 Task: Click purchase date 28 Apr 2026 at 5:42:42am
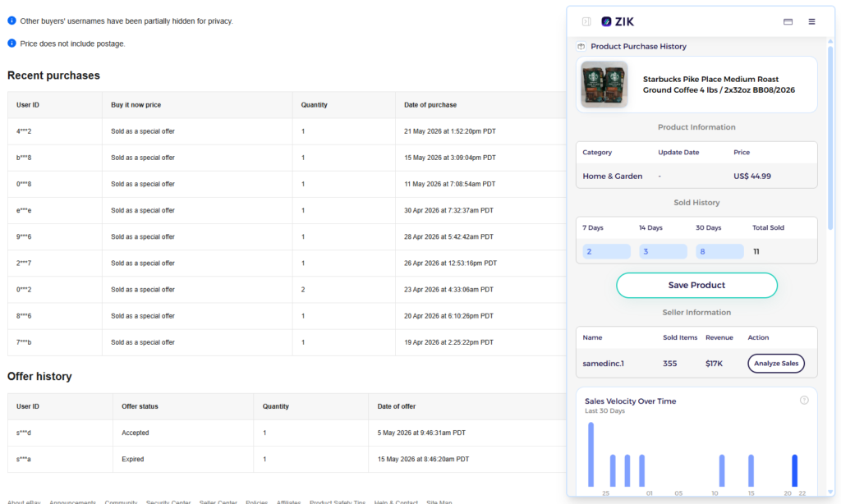(448, 236)
